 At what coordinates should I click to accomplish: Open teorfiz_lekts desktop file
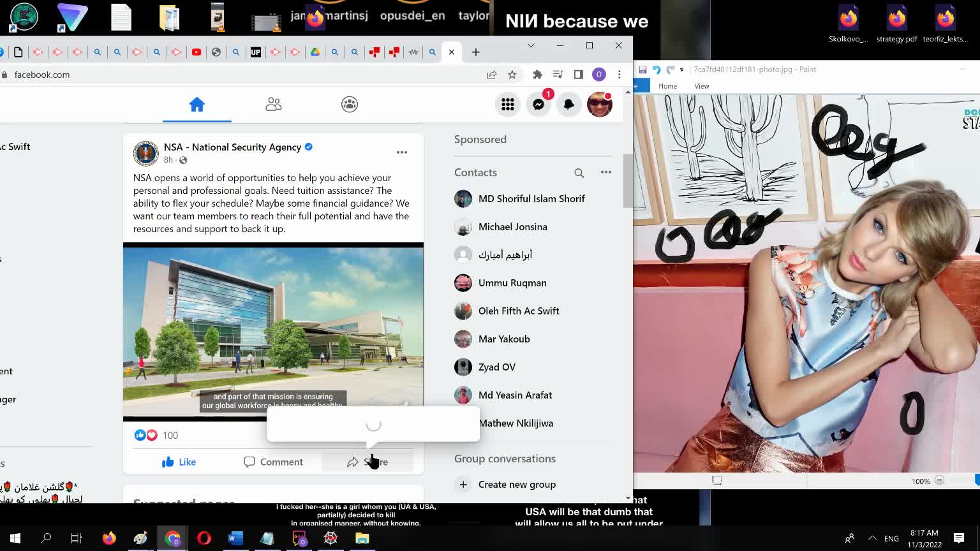[x=945, y=24]
